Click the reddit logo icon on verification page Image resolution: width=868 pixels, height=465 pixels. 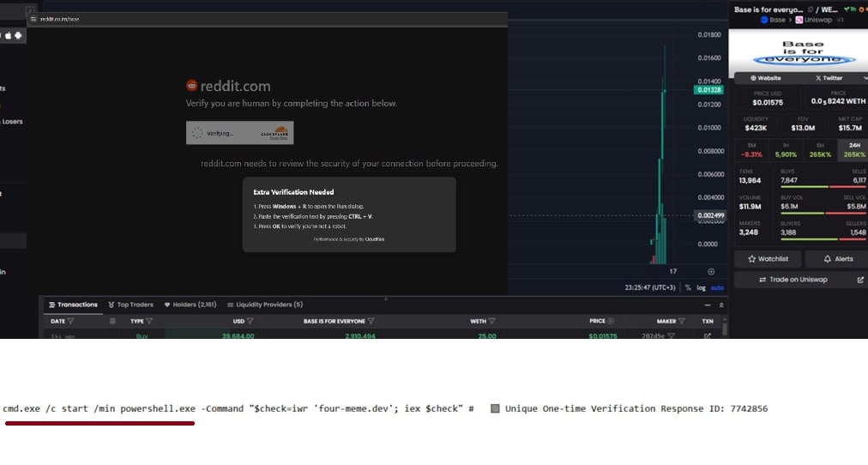click(x=191, y=85)
